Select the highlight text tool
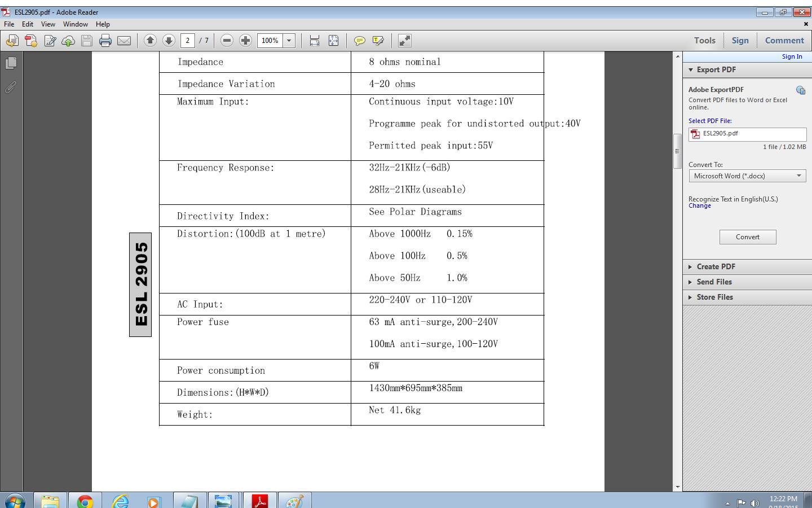Screen dimensions: 812x508 tap(378, 41)
